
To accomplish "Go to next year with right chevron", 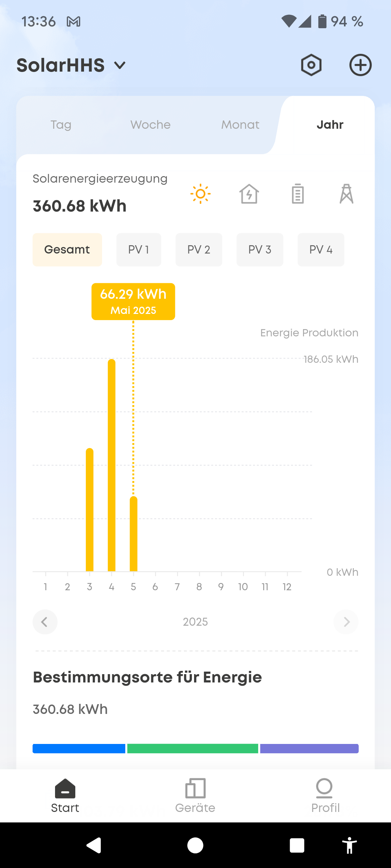I will click(x=346, y=622).
